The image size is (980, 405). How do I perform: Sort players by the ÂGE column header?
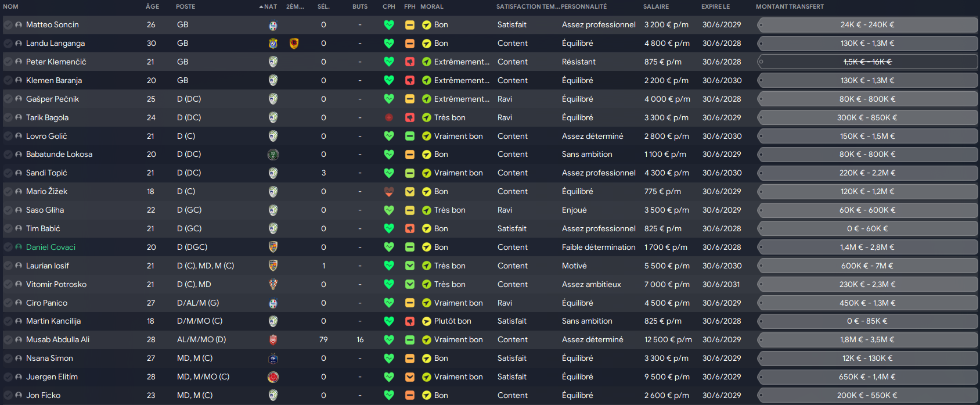click(153, 6)
